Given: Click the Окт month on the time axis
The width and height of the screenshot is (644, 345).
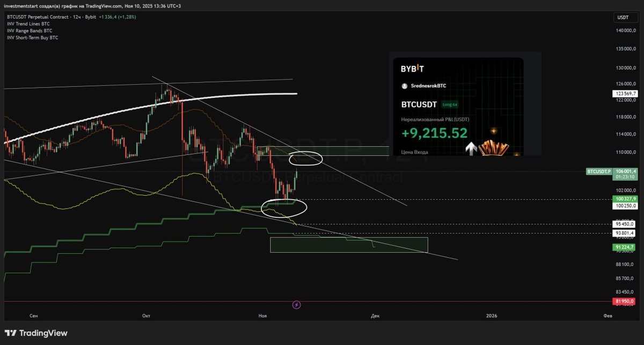Looking at the screenshot, I should pos(146,316).
